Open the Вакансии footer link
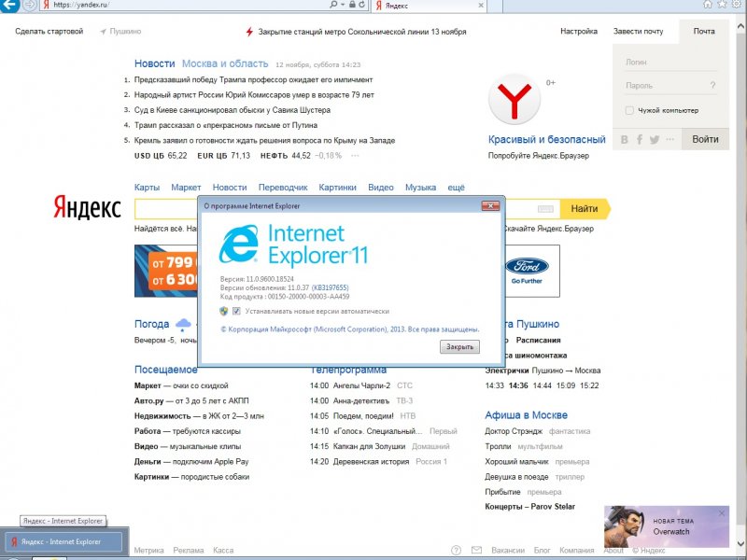The width and height of the screenshot is (747, 560). 508,550
